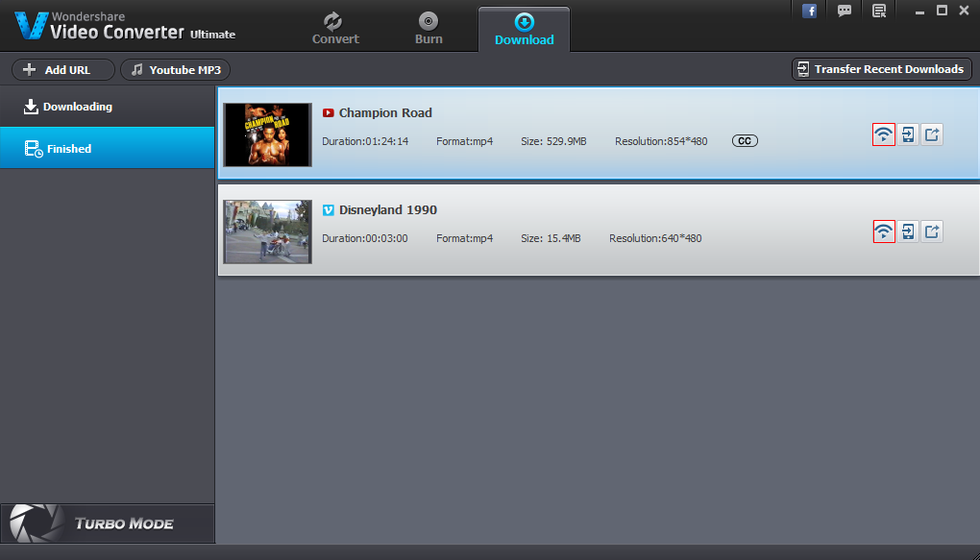Select the Download tab

tap(524, 30)
